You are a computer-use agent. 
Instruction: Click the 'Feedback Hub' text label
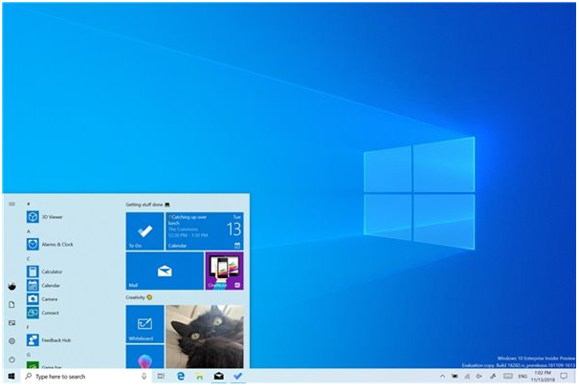[56, 340]
